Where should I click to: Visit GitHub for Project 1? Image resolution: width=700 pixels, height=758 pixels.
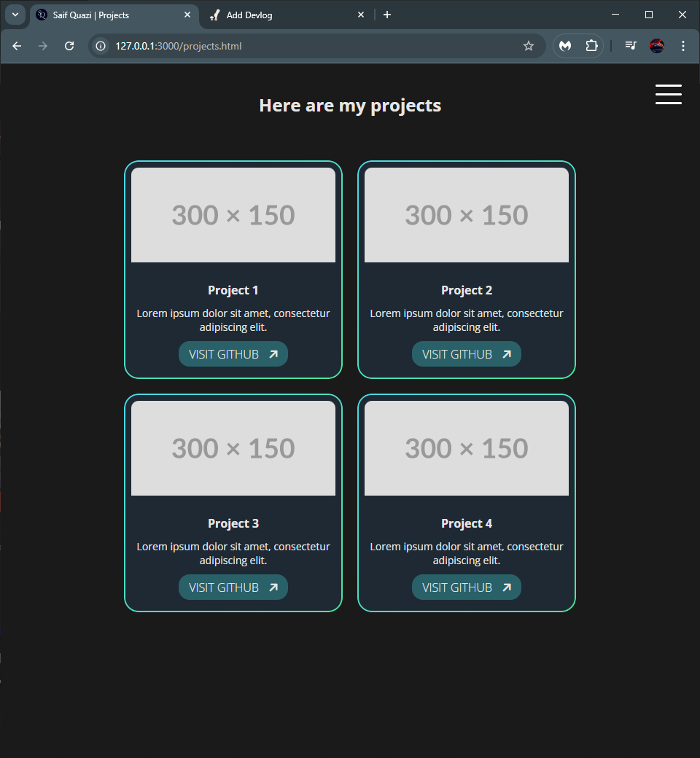pyautogui.click(x=233, y=354)
